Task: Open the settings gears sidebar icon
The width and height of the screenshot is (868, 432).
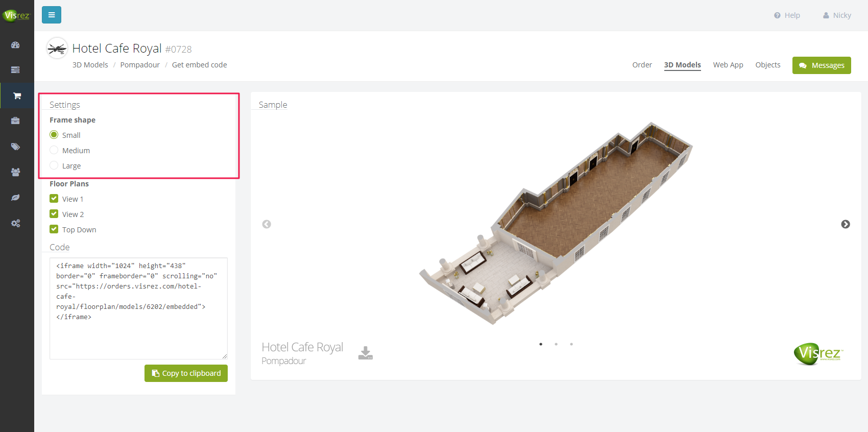Action: (16, 223)
